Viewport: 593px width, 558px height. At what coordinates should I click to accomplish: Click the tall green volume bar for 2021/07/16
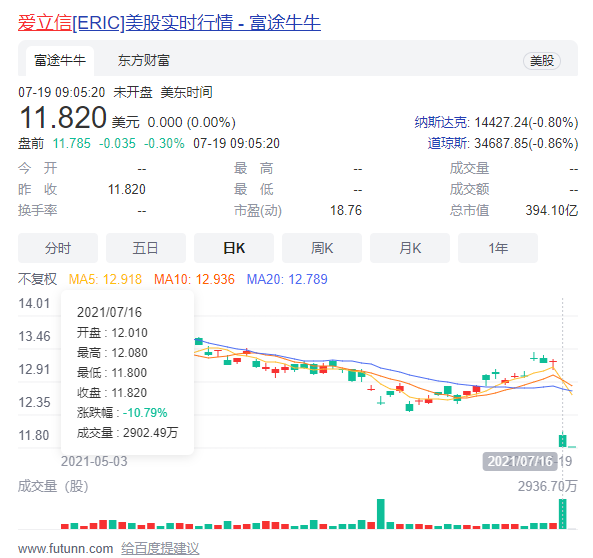coord(563,514)
